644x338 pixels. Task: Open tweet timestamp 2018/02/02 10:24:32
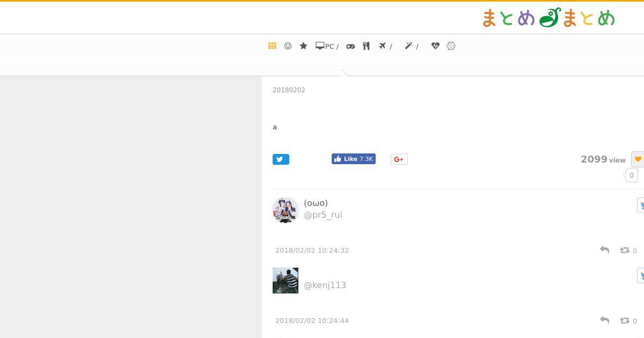pos(312,251)
